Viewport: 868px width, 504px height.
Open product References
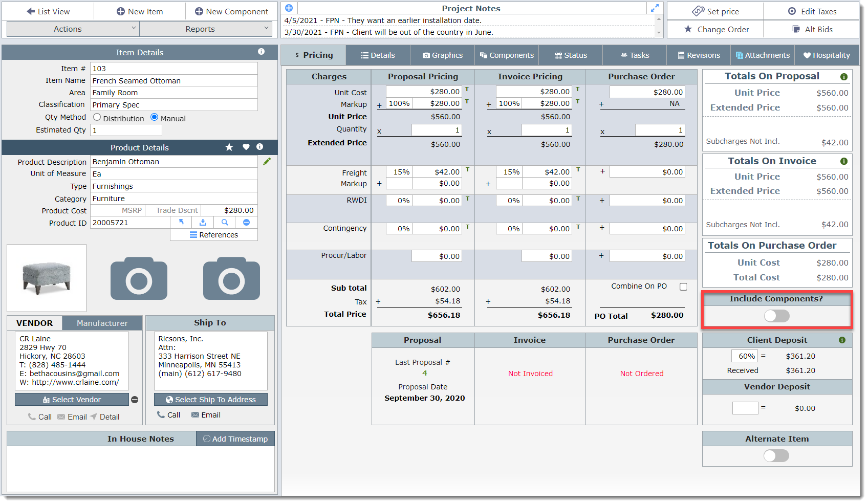click(x=214, y=235)
